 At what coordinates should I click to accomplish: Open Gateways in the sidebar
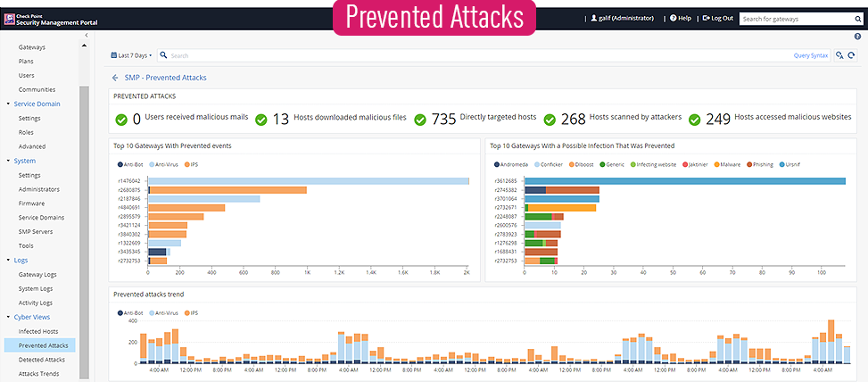pyautogui.click(x=31, y=47)
